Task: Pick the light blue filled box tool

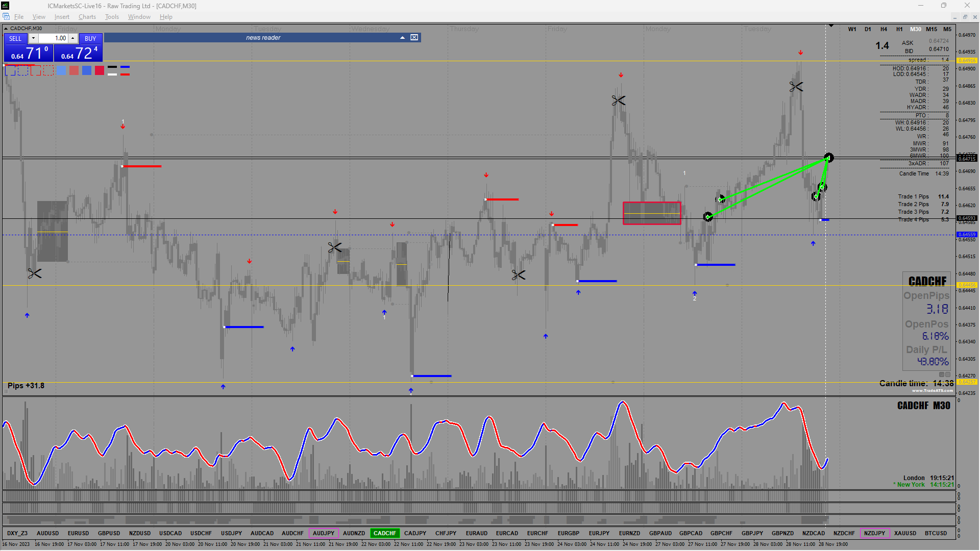Action: (61, 70)
